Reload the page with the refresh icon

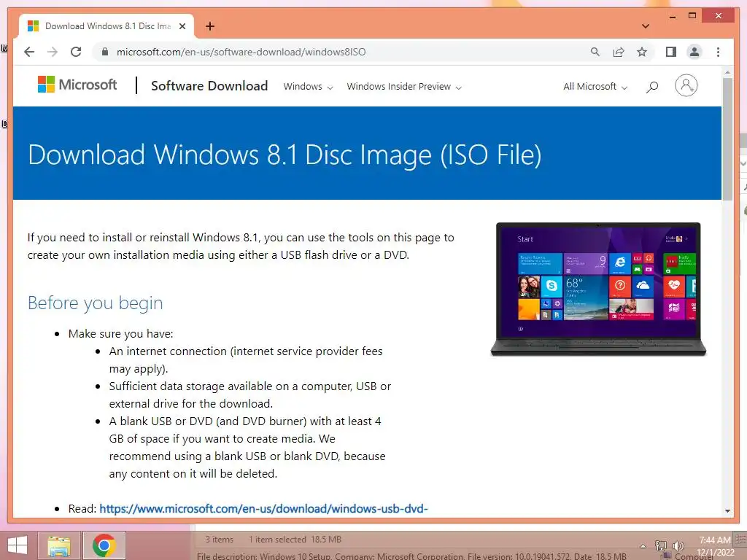point(76,52)
